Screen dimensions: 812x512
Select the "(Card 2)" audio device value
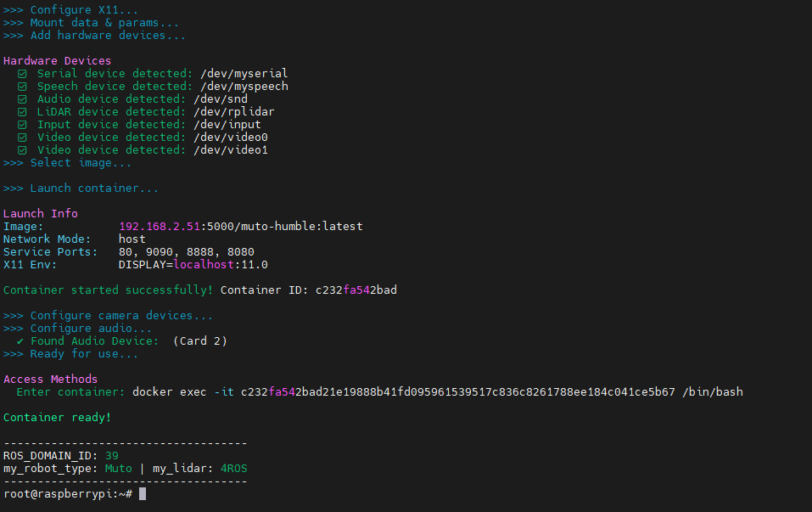click(200, 341)
